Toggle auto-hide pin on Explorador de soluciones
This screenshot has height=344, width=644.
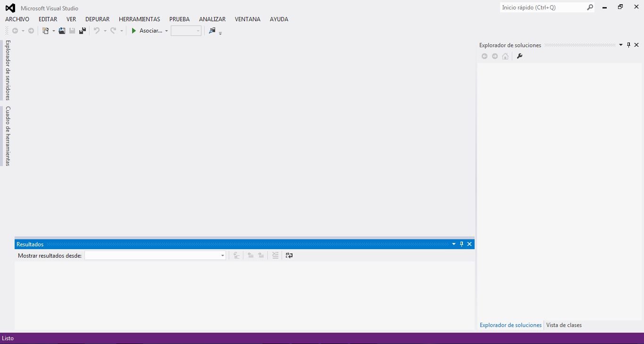pyautogui.click(x=628, y=45)
